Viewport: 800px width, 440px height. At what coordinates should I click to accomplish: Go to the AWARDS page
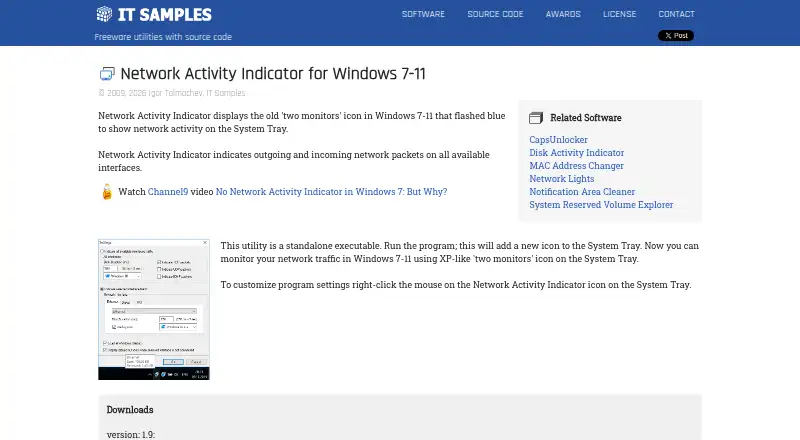click(x=563, y=14)
